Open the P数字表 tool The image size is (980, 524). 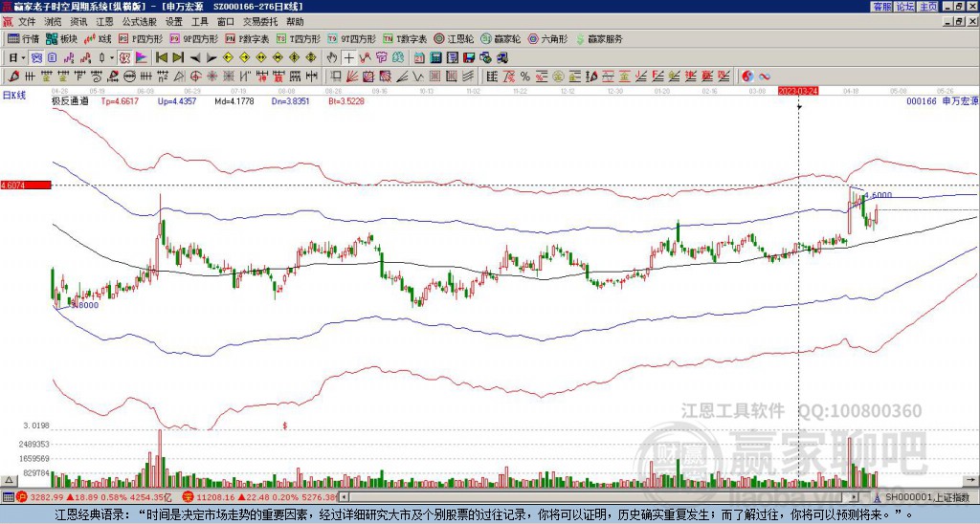tap(248, 38)
